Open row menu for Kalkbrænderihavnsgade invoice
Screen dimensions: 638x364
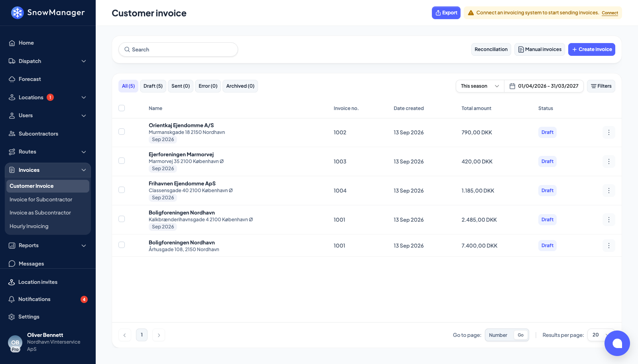pos(609,220)
